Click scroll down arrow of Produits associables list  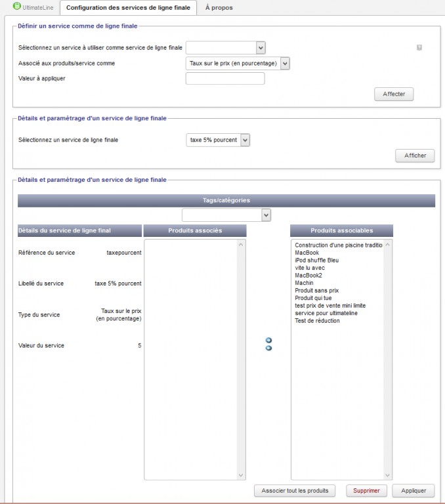coord(387,475)
